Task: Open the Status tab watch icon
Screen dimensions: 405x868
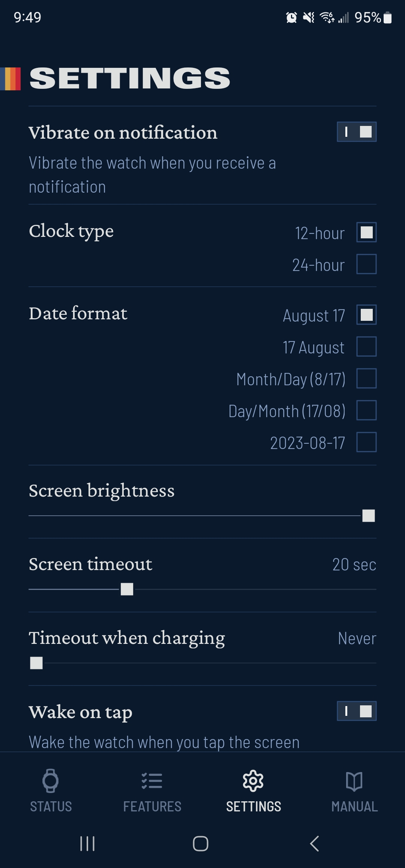Action: coord(51,781)
